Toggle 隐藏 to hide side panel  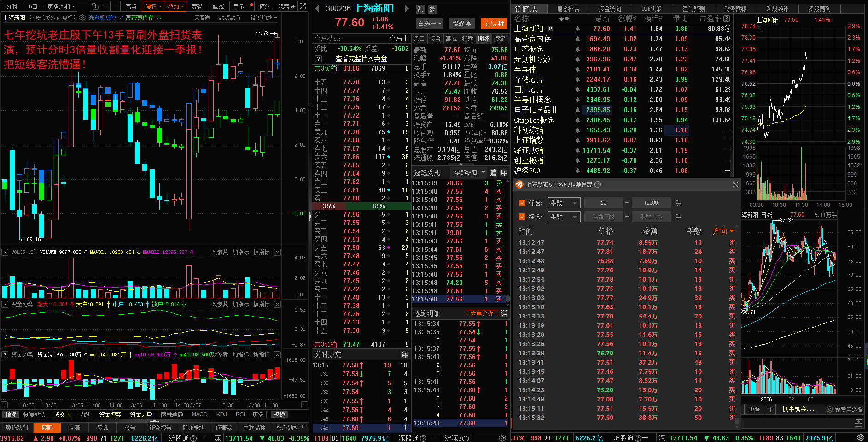(286, 6)
